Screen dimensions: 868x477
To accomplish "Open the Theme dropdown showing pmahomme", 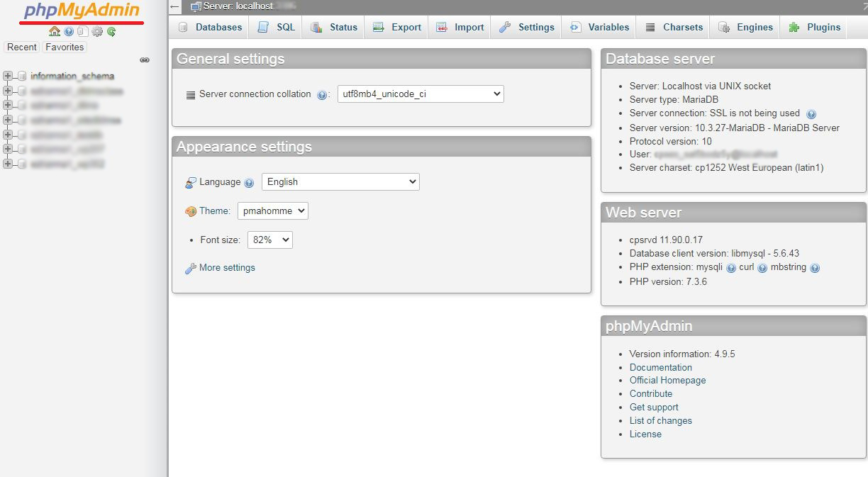I will [x=273, y=211].
